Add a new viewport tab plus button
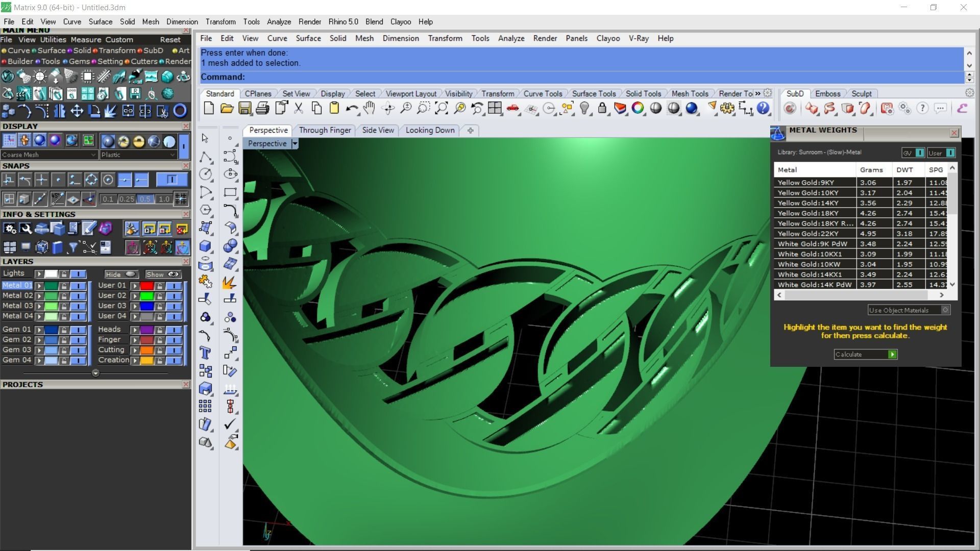Viewport: 980px width, 551px height. 470,131
